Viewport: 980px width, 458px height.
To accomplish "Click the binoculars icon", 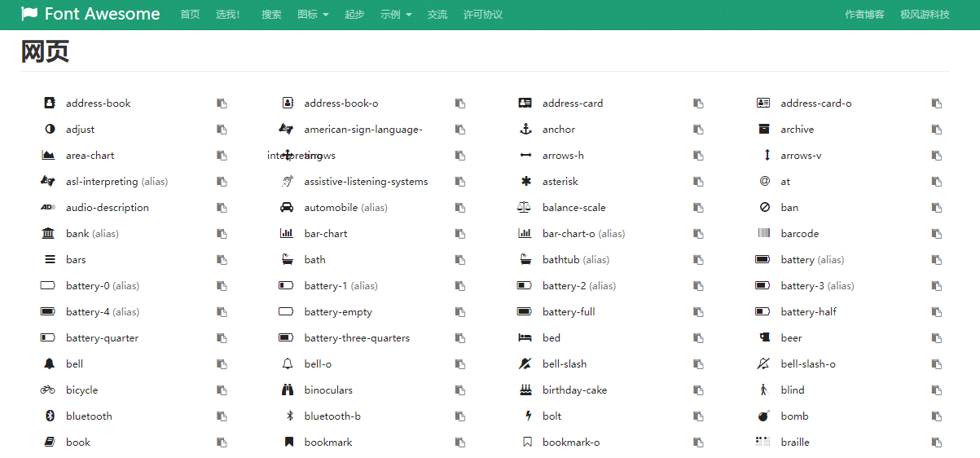I will (x=287, y=390).
